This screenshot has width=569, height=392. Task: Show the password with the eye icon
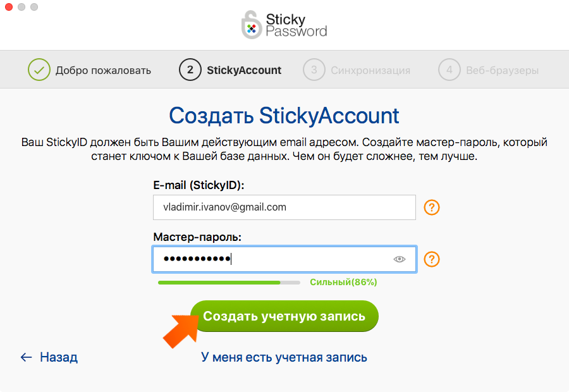pyautogui.click(x=399, y=259)
